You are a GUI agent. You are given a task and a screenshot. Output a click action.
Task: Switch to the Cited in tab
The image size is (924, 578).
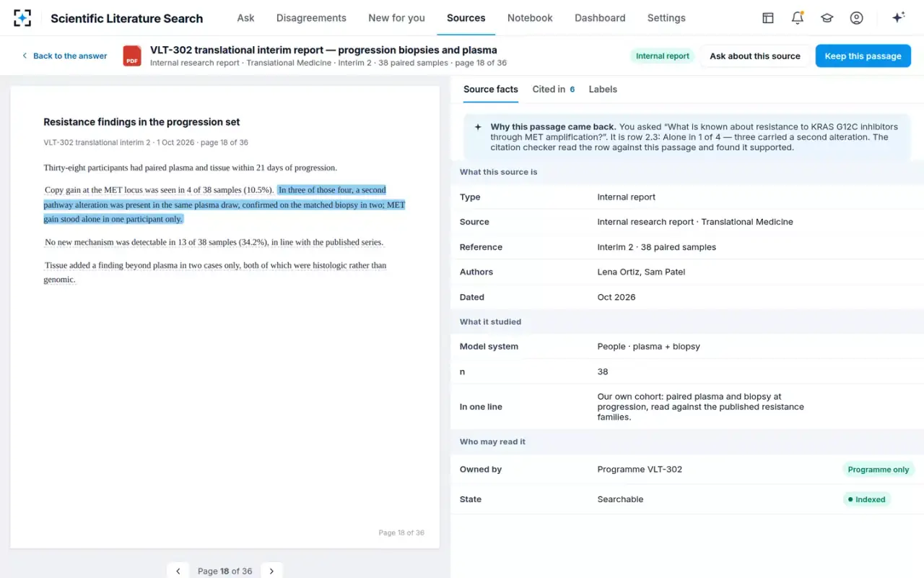[554, 90]
